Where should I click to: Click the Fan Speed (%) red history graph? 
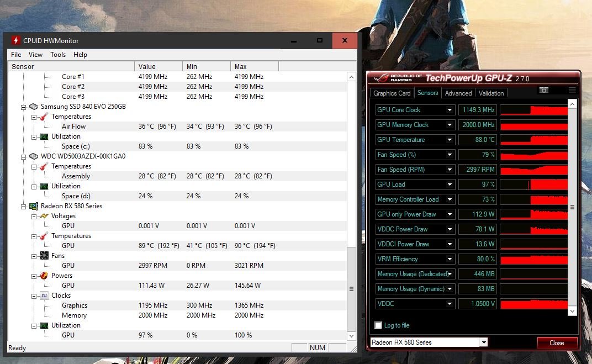point(533,155)
